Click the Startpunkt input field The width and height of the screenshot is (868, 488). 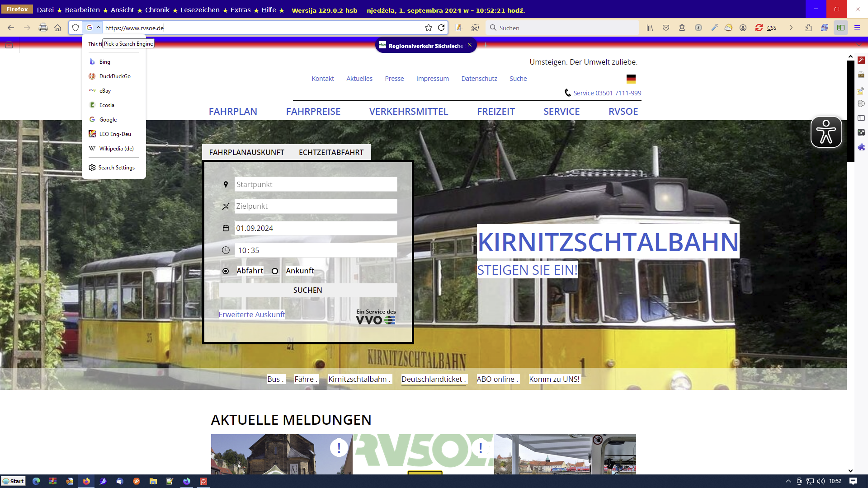point(316,184)
